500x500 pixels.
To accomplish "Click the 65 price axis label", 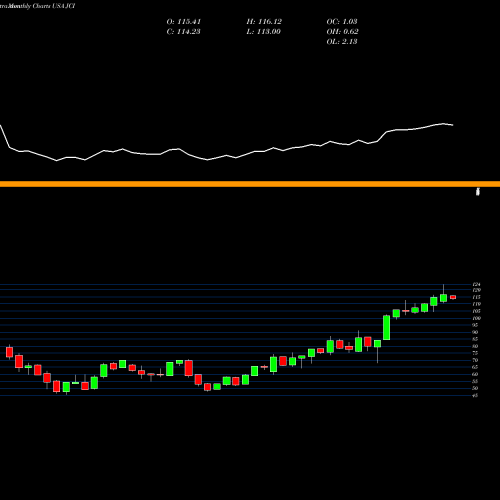I will [x=475, y=367].
